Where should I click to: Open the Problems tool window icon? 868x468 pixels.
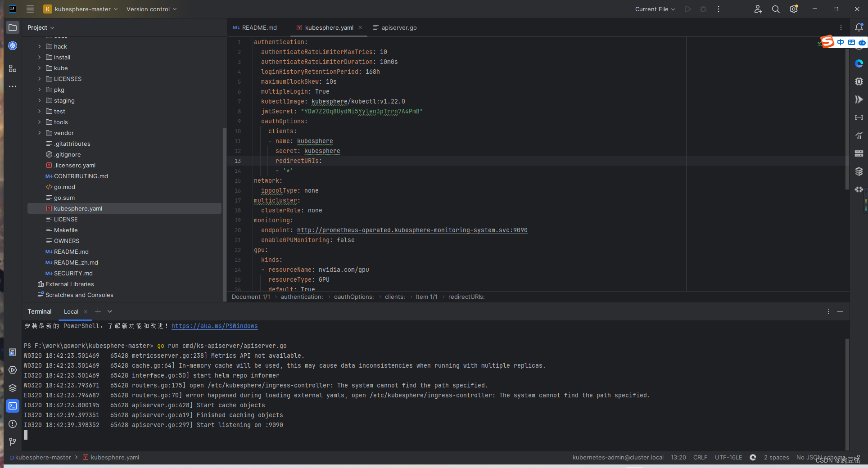click(x=13, y=424)
